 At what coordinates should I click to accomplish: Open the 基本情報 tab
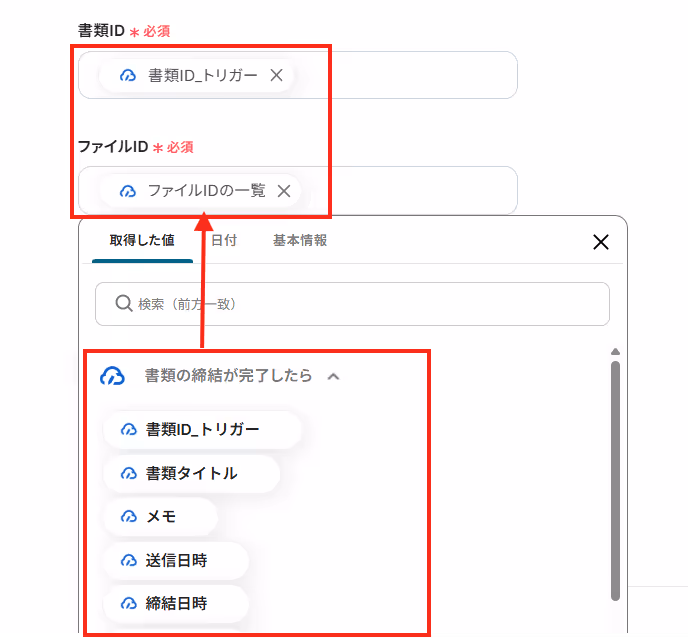(x=300, y=240)
